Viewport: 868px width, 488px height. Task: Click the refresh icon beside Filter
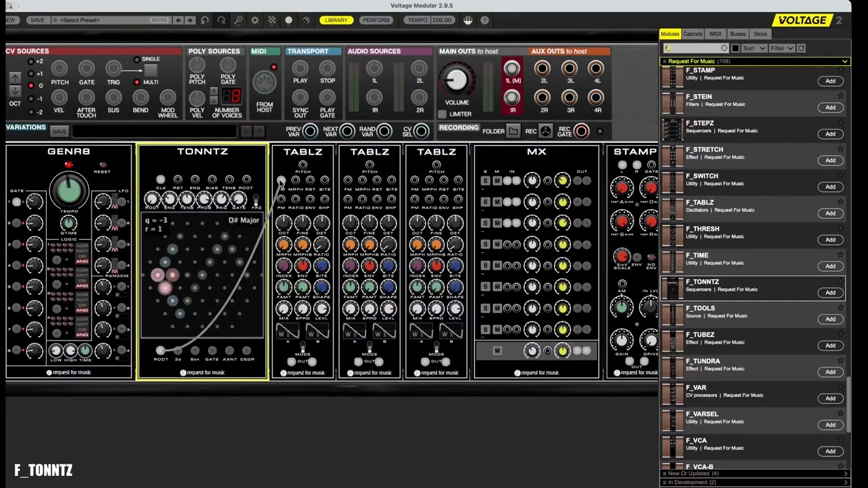coord(801,48)
